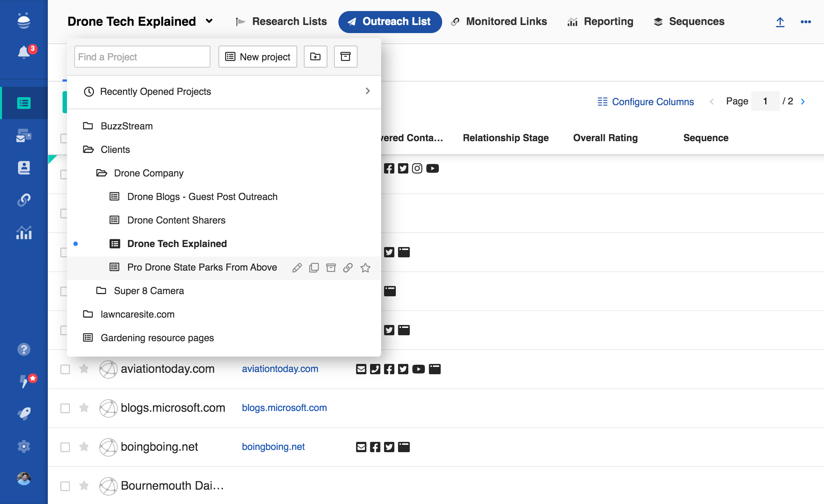Click the New project button

coord(257,57)
